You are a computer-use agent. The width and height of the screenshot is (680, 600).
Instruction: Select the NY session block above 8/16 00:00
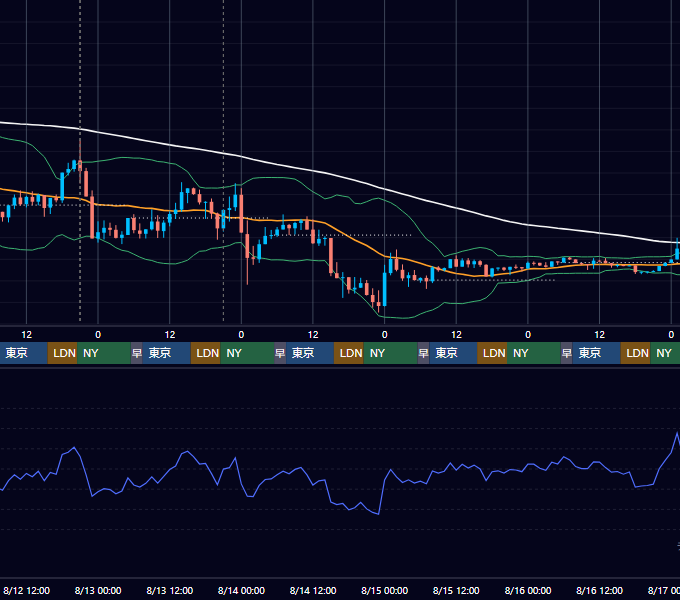point(534,353)
